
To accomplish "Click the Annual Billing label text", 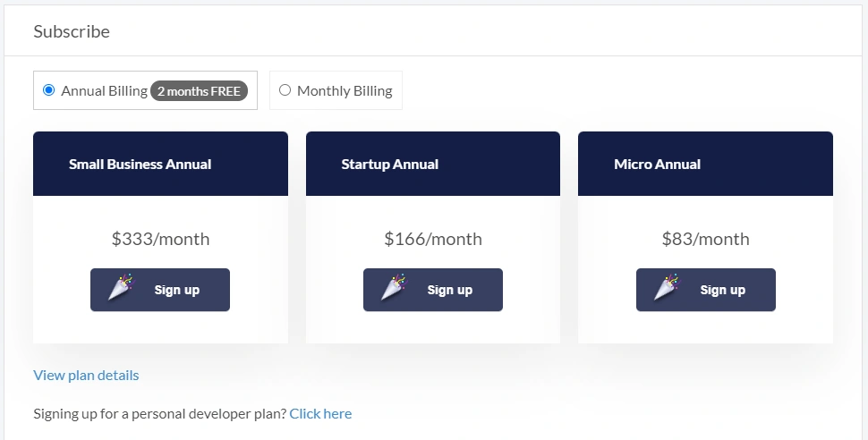I will pyautogui.click(x=104, y=90).
